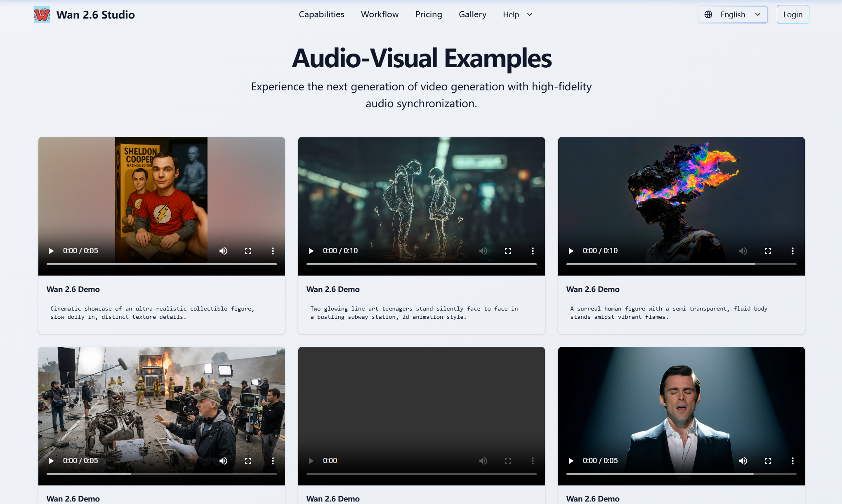This screenshot has height=504, width=842.
Task: Open the English language dropdown
Action: 733,14
